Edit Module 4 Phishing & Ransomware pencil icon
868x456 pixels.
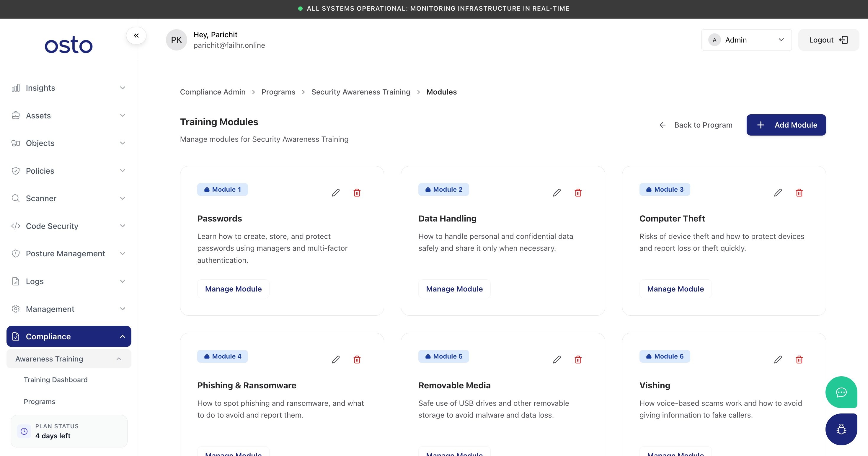pyautogui.click(x=336, y=360)
